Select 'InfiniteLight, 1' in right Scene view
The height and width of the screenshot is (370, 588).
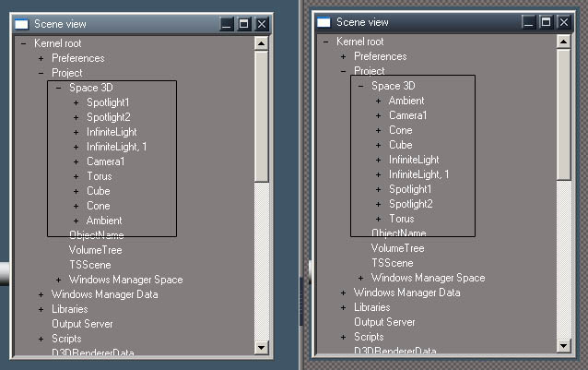418,174
